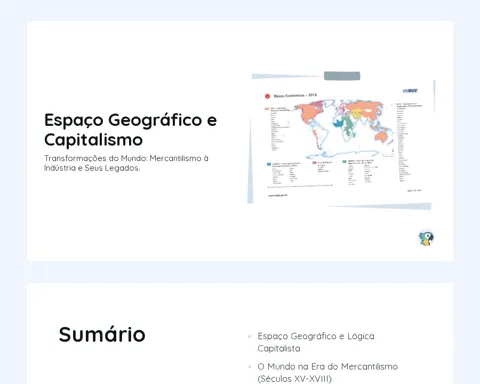Click the bullet before 'Espaço Geográfico e Lógica'

(x=250, y=336)
